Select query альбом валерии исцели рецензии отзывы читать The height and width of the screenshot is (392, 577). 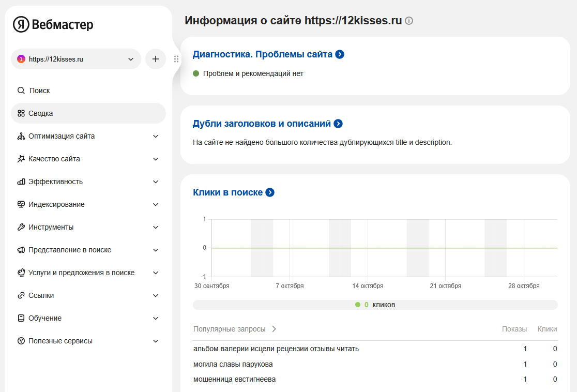point(276,349)
